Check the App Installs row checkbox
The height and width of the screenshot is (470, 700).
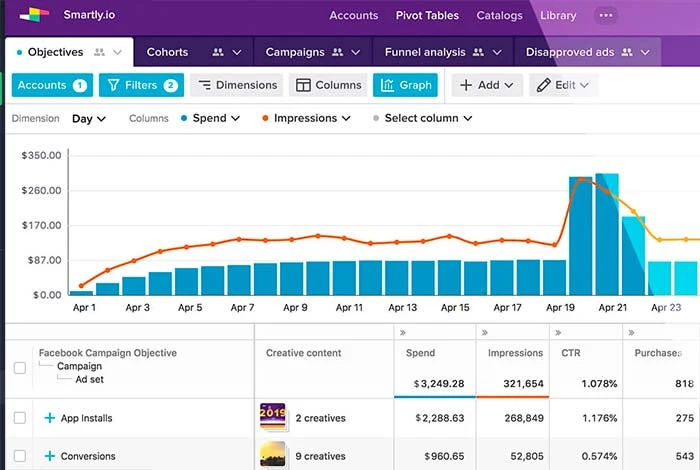[20, 418]
